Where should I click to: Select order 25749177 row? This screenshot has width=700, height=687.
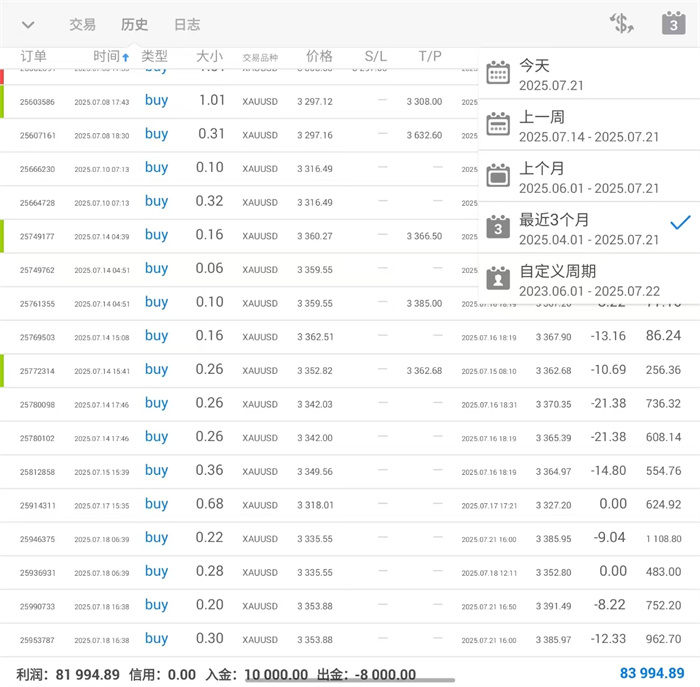coord(239,236)
